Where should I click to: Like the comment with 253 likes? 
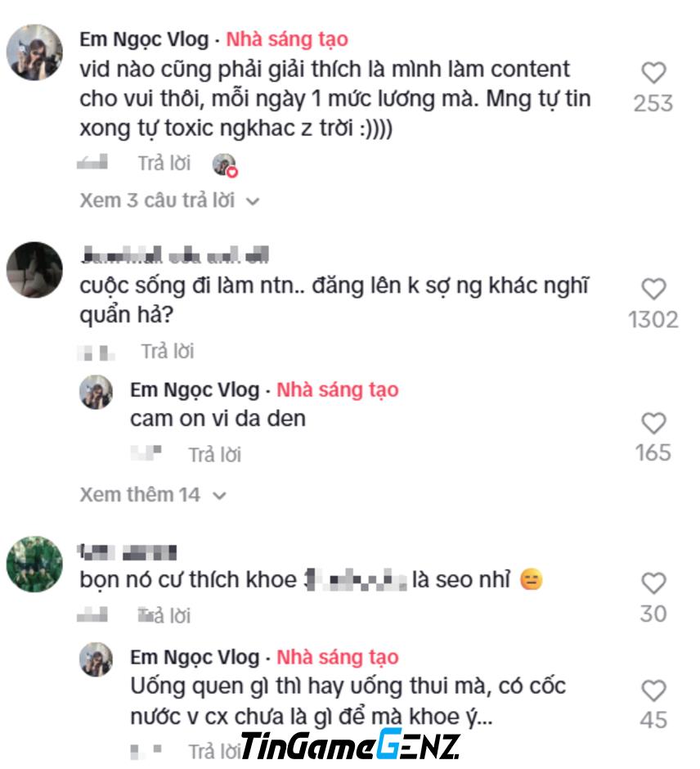[x=653, y=73]
